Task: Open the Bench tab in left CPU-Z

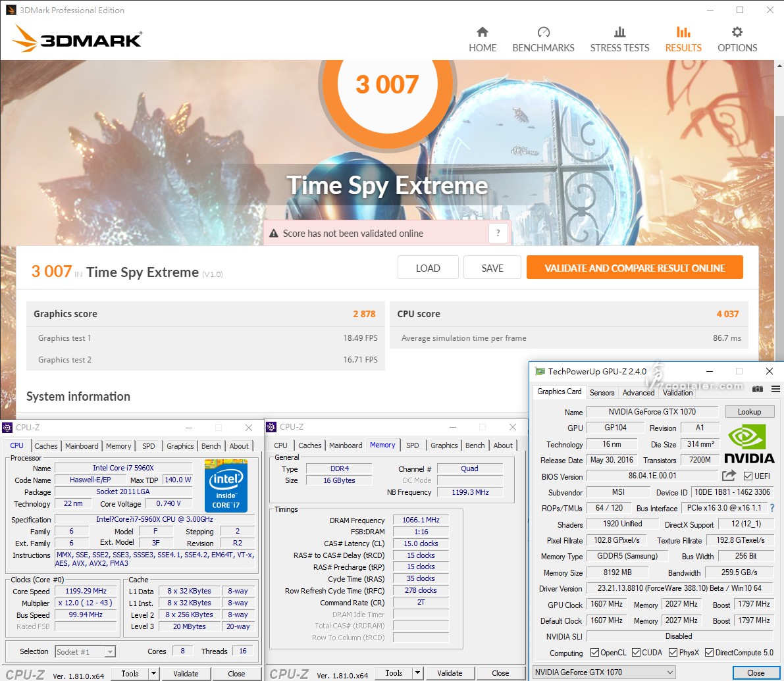Action: click(211, 445)
